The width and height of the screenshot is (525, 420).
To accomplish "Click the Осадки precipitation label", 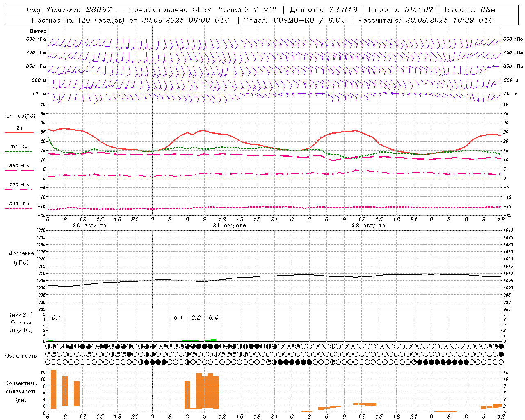I will (x=21, y=323).
